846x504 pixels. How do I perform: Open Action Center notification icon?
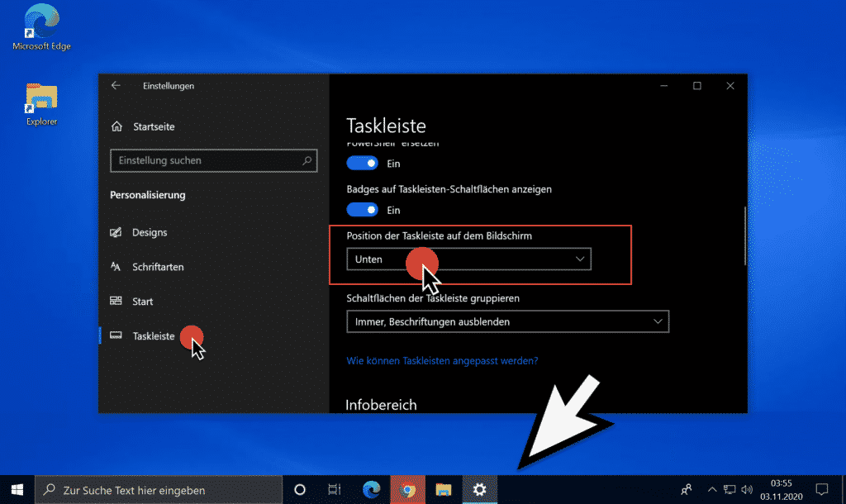[x=822, y=490]
